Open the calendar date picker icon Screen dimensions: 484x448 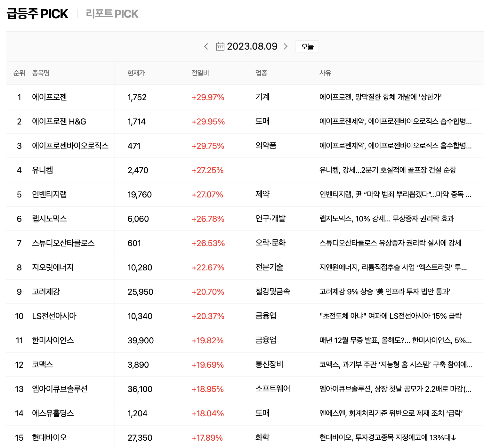click(x=220, y=46)
